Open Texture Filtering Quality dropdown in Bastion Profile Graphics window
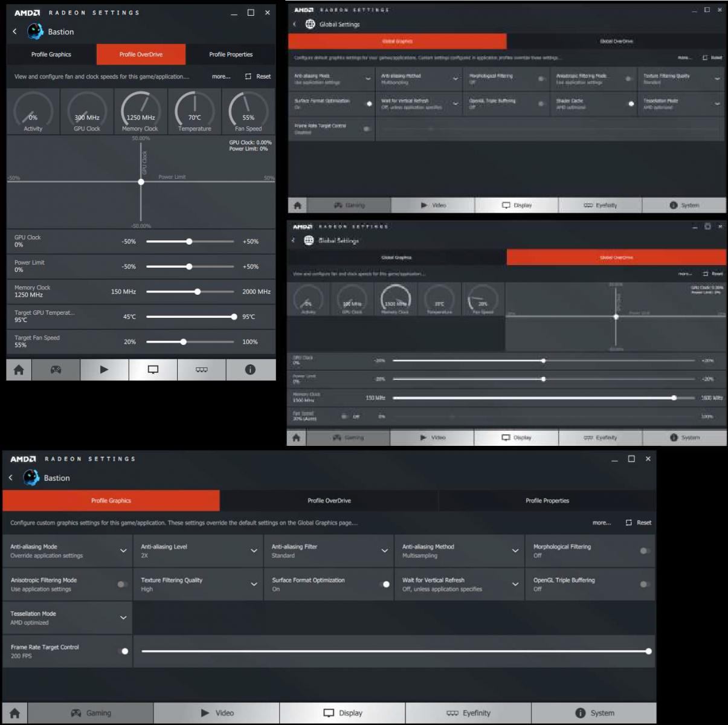 [x=254, y=584]
